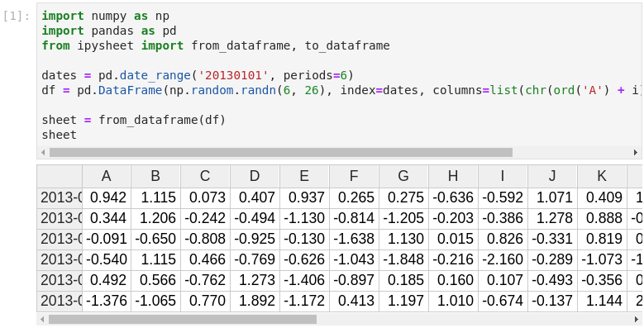Select cell with value -1.205

pos(403,218)
